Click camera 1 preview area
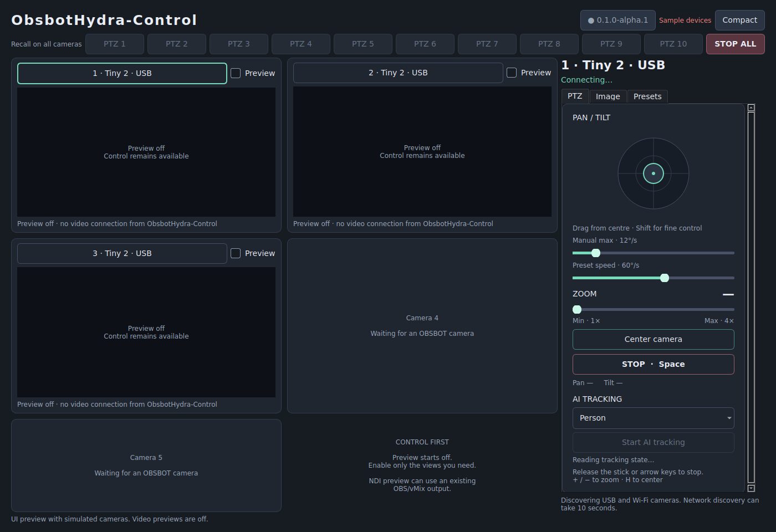This screenshot has height=532, width=776. coord(146,152)
